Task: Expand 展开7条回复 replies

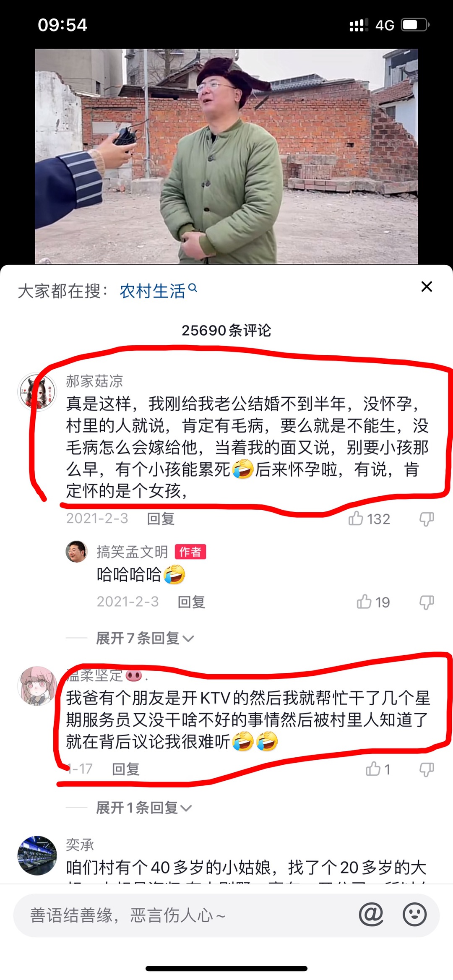Action: pos(145,638)
